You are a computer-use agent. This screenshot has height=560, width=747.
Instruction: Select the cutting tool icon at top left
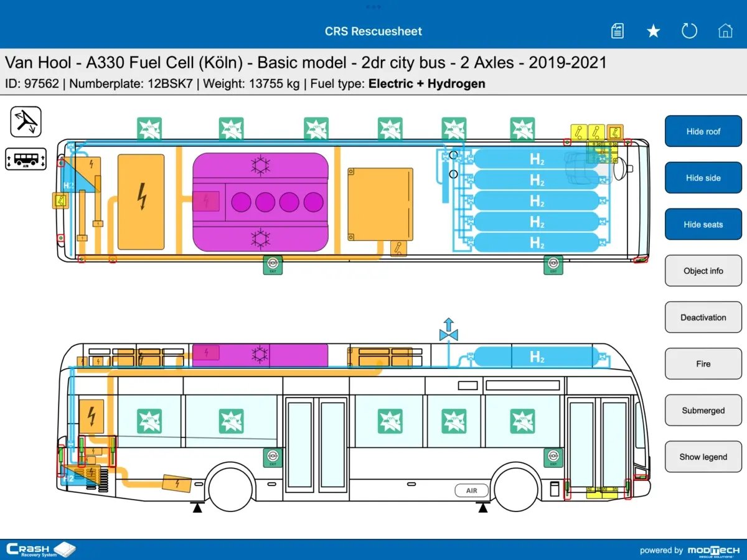pos(26,121)
